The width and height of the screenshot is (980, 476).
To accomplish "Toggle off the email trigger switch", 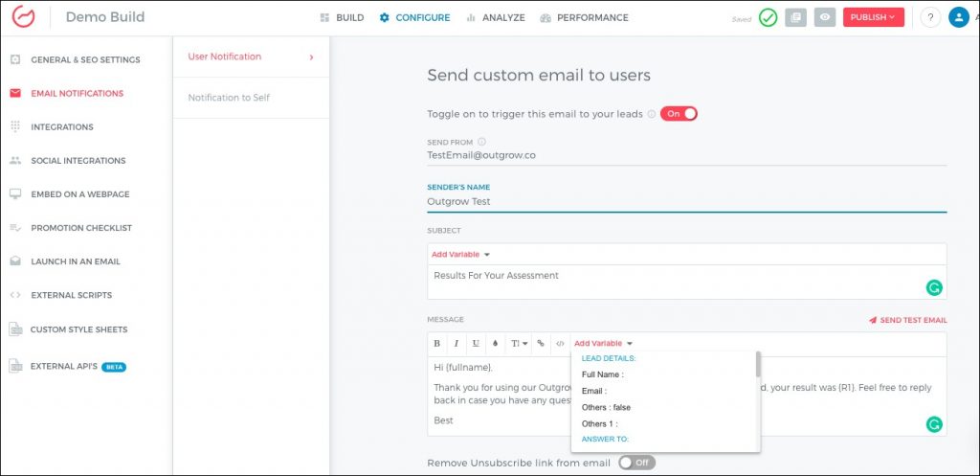I will point(679,114).
